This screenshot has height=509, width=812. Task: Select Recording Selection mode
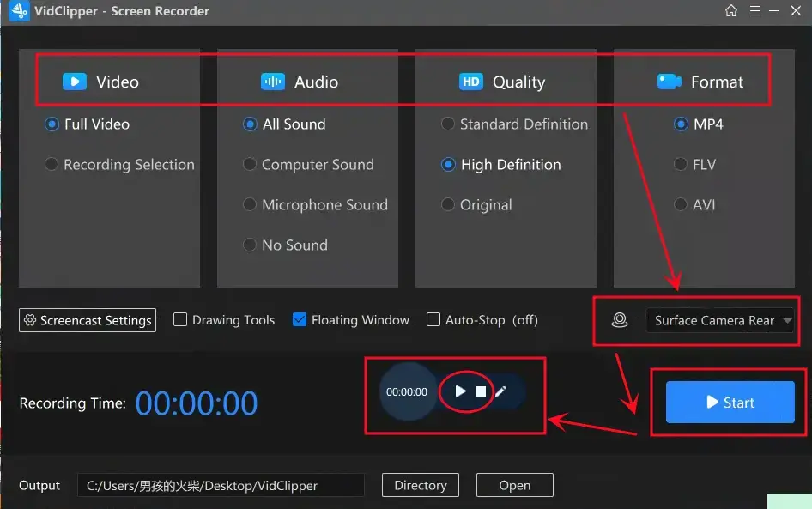(x=119, y=165)
